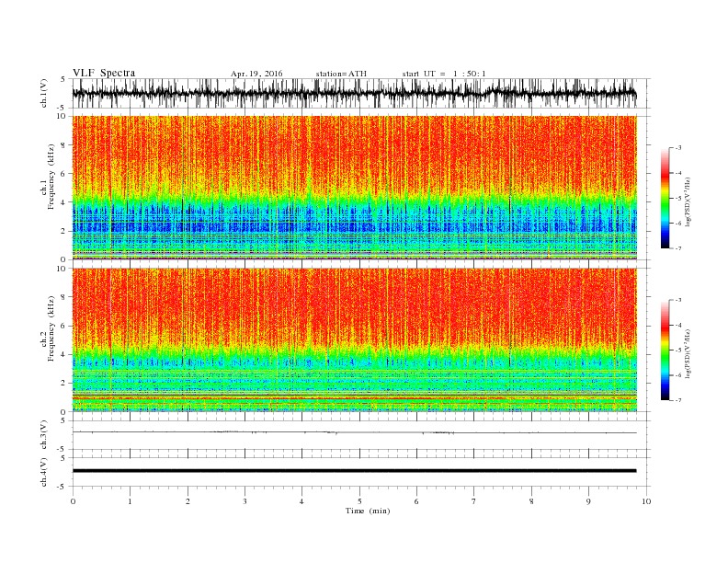Click the ch.1 PSD color scale bar
This screenshot has width=728, height=563.
665,198
